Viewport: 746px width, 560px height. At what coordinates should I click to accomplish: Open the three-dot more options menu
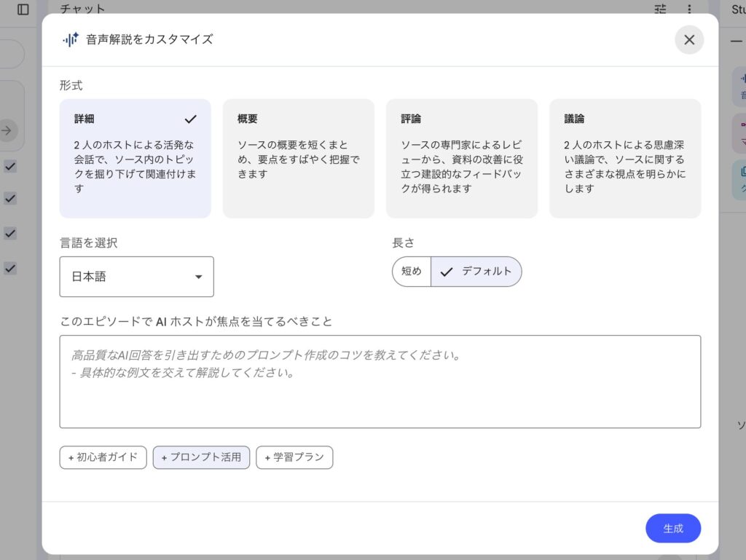click(x=689, y=9)
